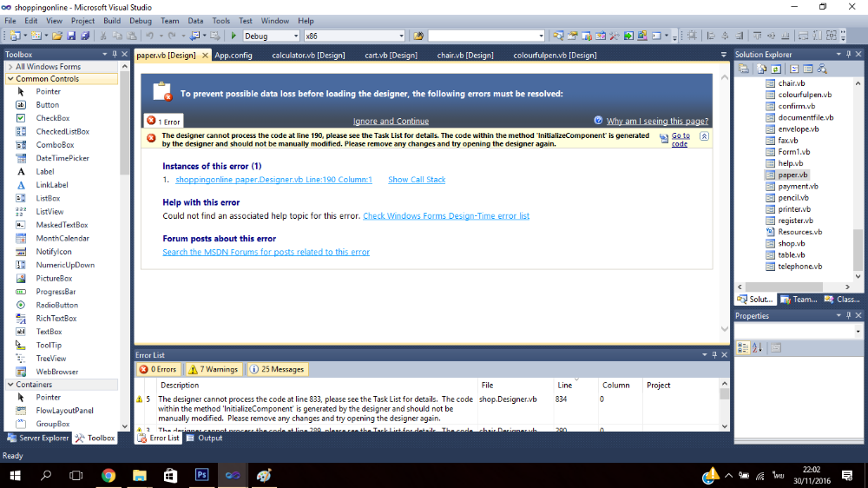Click the Start Debugging play icon
868x488 pixels.
click(x=233, y=36)
